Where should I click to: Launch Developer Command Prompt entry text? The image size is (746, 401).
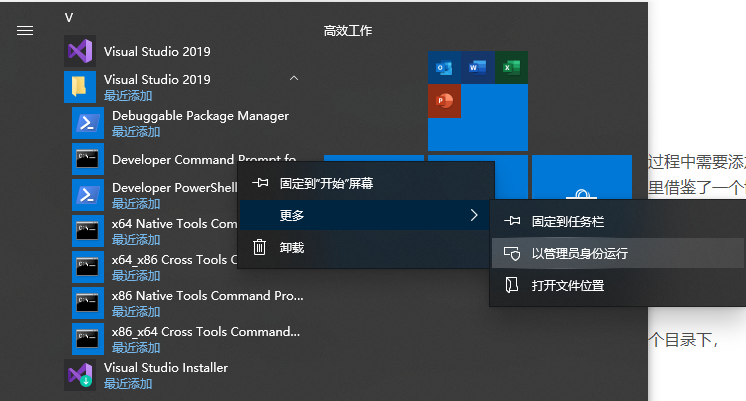click(204, 159)
